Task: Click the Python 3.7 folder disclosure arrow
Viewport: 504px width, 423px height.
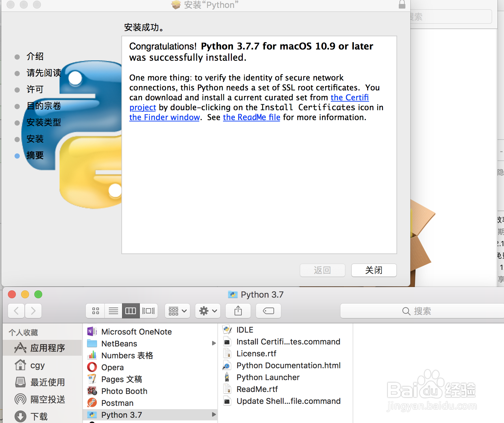Action: coord(214,414)
